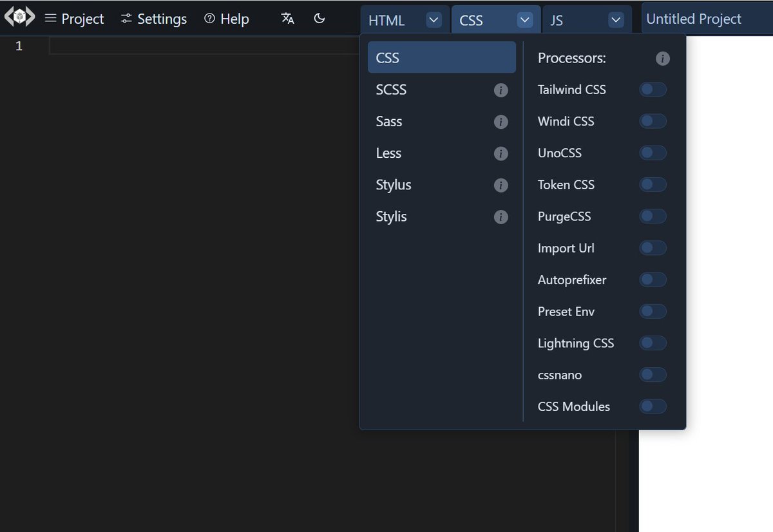Turn on the CSS Modules toggle
This screenshot has height=532, width=773.
[653, 406]
